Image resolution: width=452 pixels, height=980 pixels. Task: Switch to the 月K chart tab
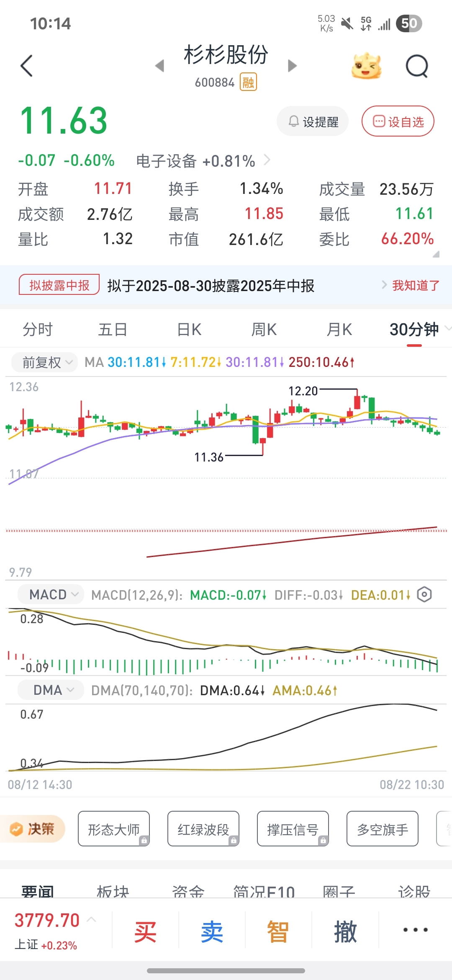coord(339,330)
